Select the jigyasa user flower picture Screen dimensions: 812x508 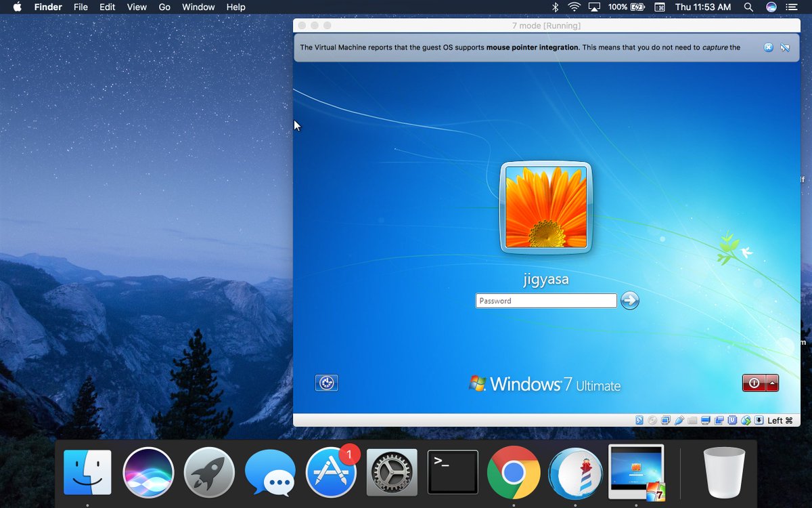pyautogui.click(x=545, y=207)
